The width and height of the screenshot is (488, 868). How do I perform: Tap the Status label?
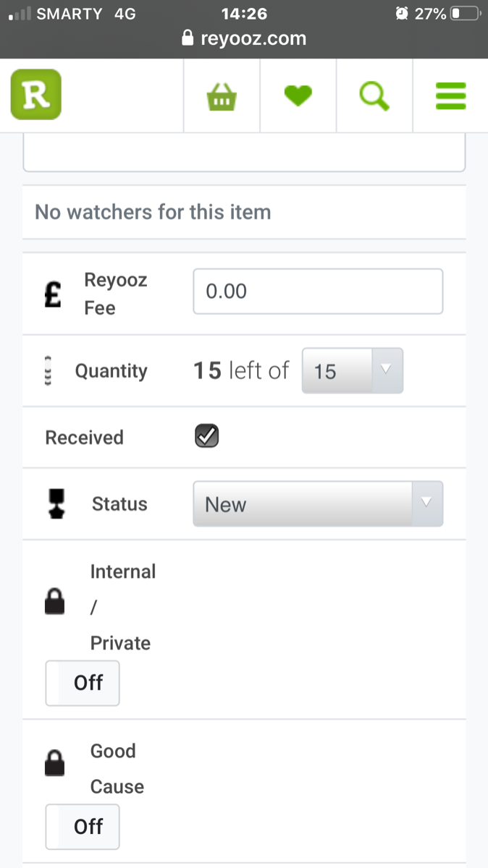[119, 504]
